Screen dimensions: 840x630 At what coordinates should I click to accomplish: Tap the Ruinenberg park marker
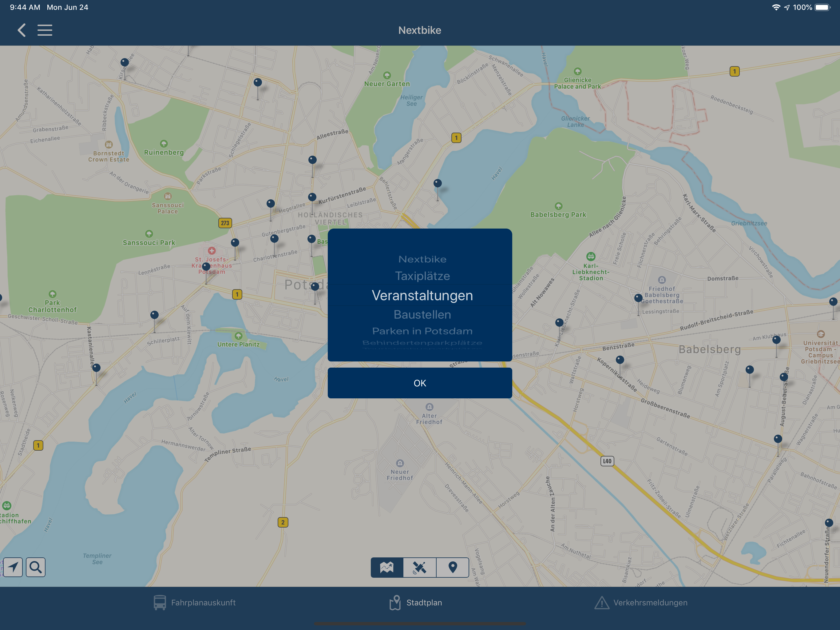coord(164,144)
